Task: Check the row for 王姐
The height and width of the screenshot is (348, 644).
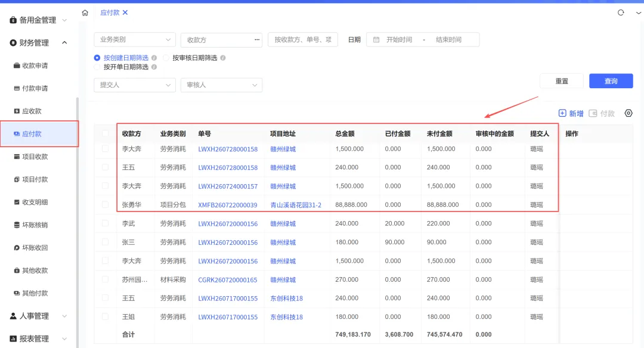Action: tap(105, 316)
